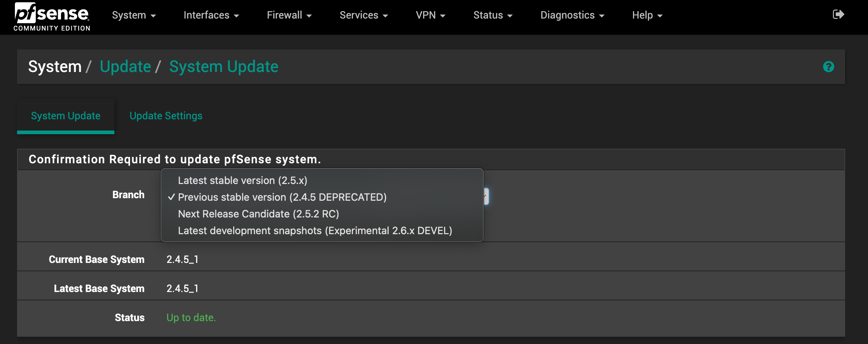Select the System Update tab

pos(66,116)
